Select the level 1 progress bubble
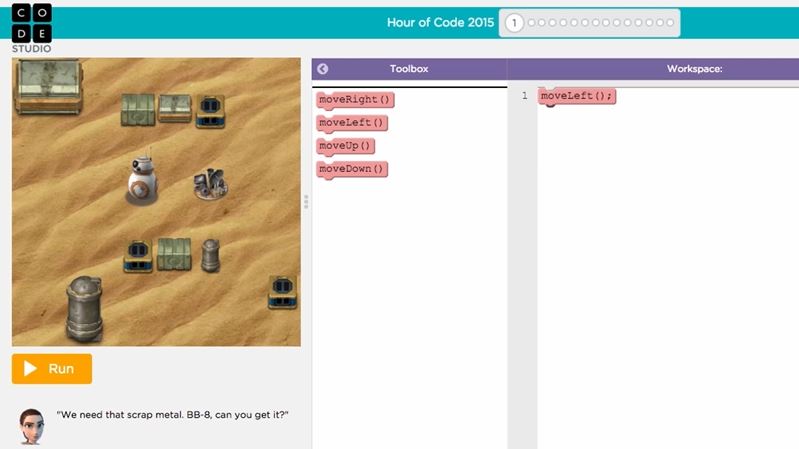This screenshot has width=799, height=449. point(514,23)
